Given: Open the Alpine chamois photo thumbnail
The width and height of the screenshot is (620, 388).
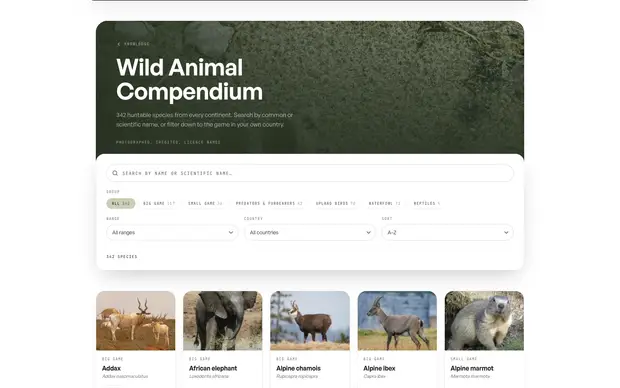Looking at the screenshot, I should (x=310, y=321).
